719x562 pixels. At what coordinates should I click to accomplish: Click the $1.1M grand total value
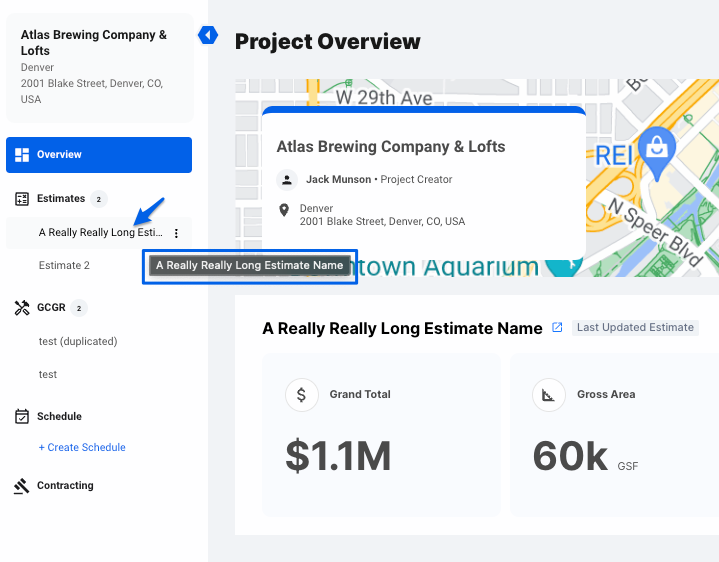point(338,456)
